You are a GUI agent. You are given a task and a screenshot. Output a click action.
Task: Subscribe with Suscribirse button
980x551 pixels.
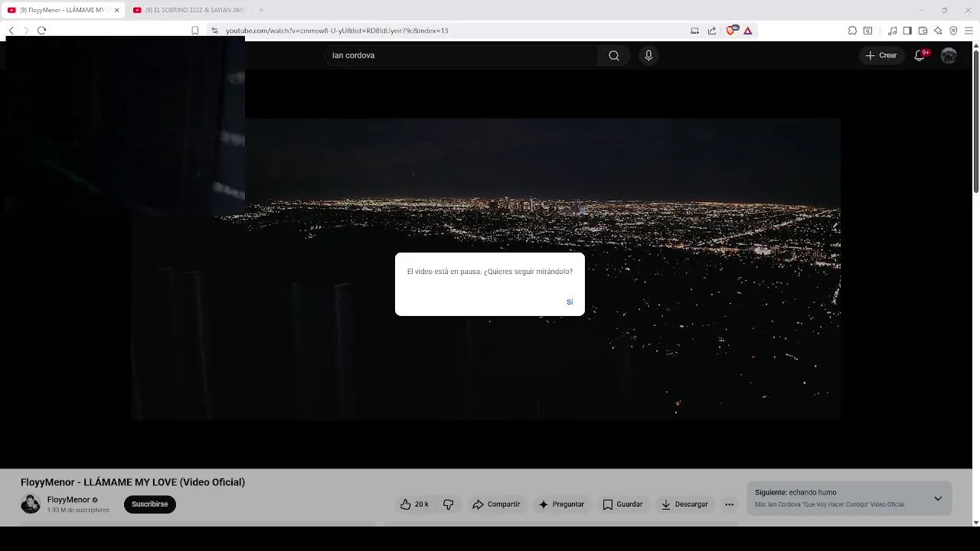150,504
